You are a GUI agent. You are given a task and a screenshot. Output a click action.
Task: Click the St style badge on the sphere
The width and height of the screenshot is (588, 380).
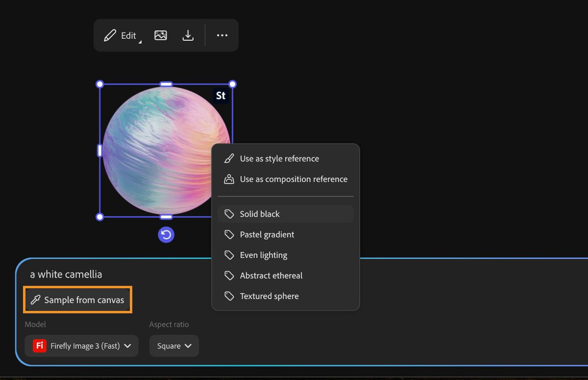[x=221, y=96]
